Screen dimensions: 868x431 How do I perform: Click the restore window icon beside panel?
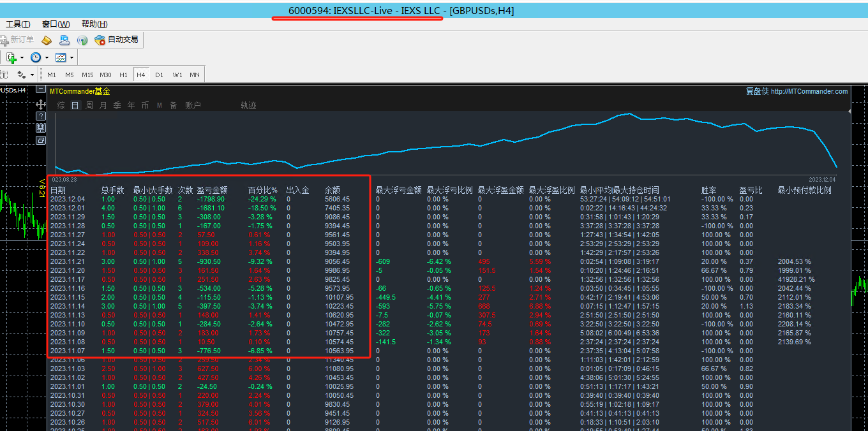(x=41, y=140)
